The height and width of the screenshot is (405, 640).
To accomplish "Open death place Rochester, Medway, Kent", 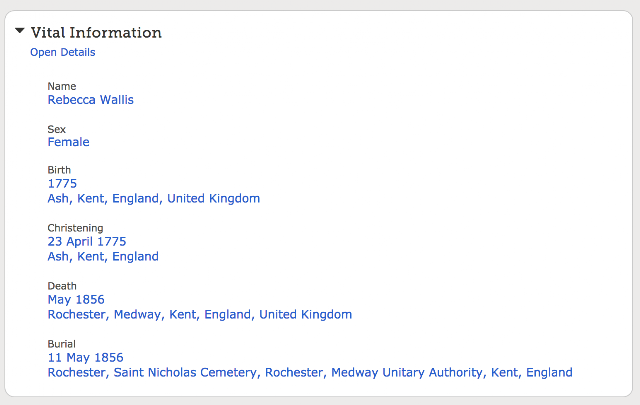I will (200, 314).
